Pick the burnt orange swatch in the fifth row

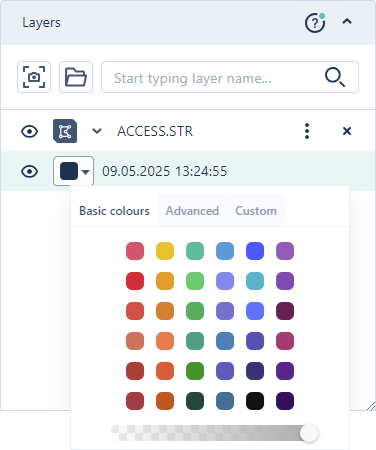[x=165, y=371]
